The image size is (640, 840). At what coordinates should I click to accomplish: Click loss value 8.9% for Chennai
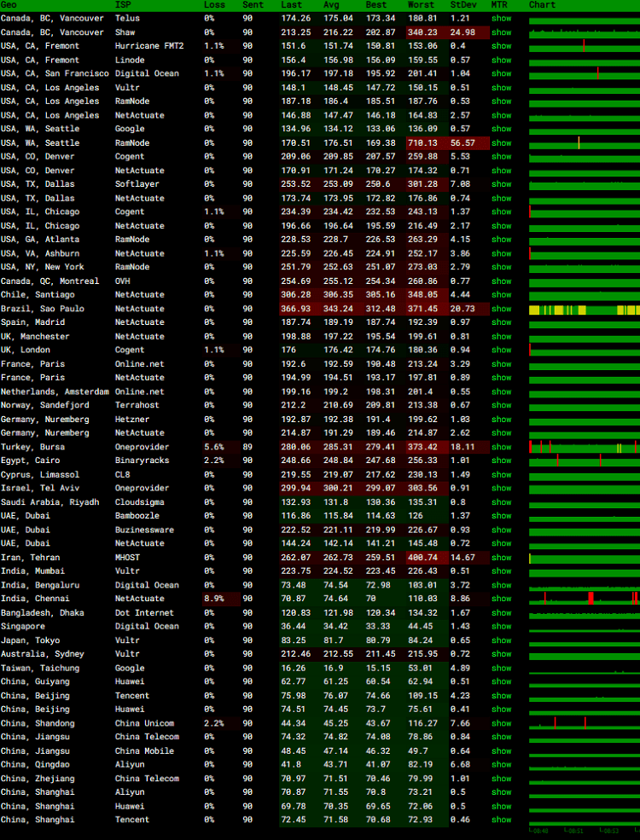(214, 599)
